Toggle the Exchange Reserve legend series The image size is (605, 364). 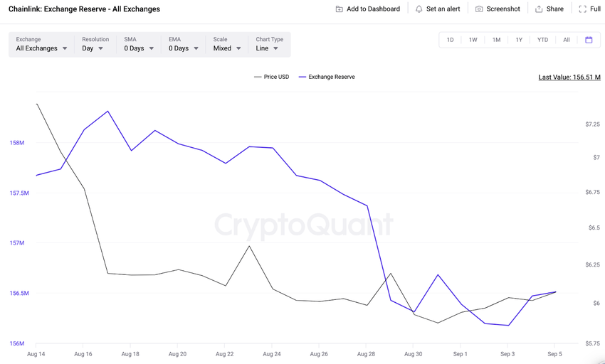327,77
